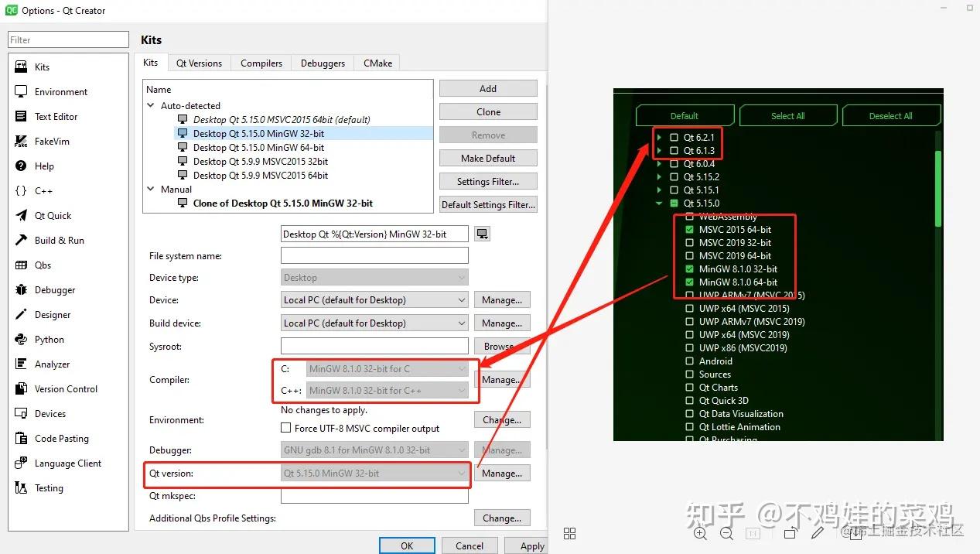The height and width of the screenshot is (554, 980).
Task: Select the Build & Run sidebar icon
Action: (x=19, y=240)
